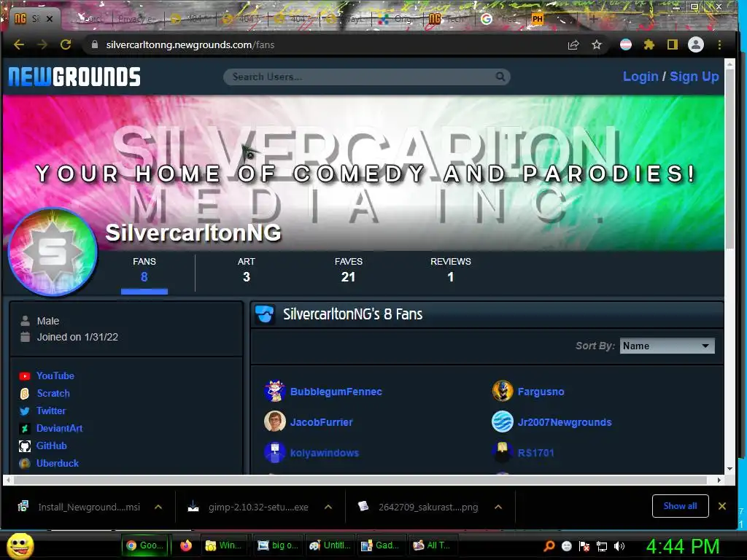Expand options for gimp-2.10.32 setup download
The width and height of the screenshot is (747, 560).
[328, 507]
